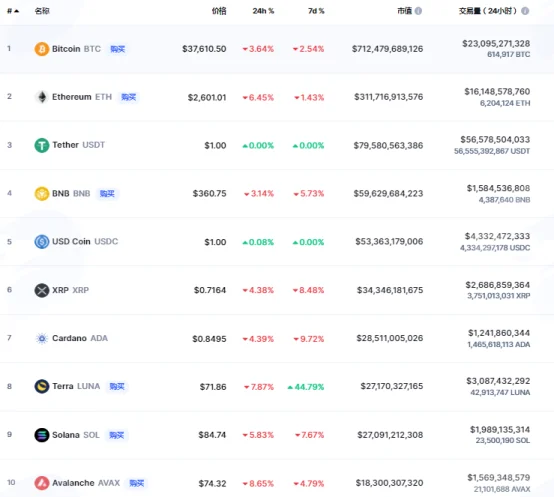Viewport: 554px width, 497px height.
Task: Sort by the name column header
Action: pos(42,11)
